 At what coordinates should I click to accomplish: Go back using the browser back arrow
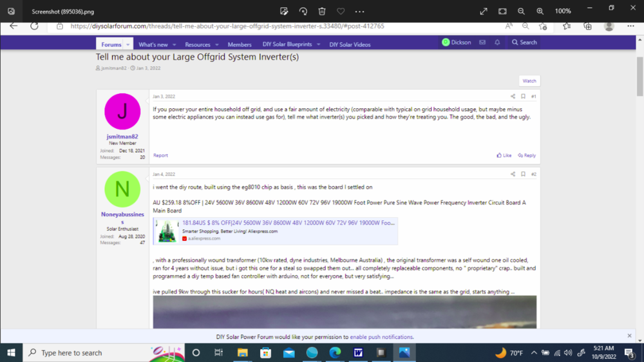14,26
